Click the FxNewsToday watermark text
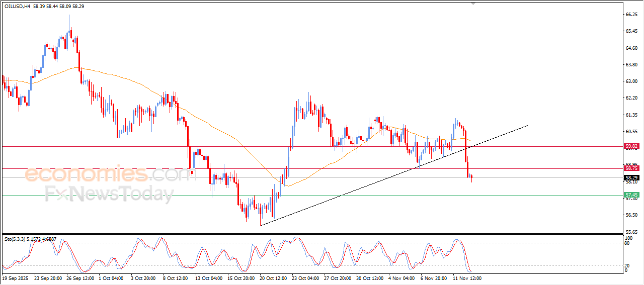The width and height of the screenshot is (644, 285). (109, 194)
